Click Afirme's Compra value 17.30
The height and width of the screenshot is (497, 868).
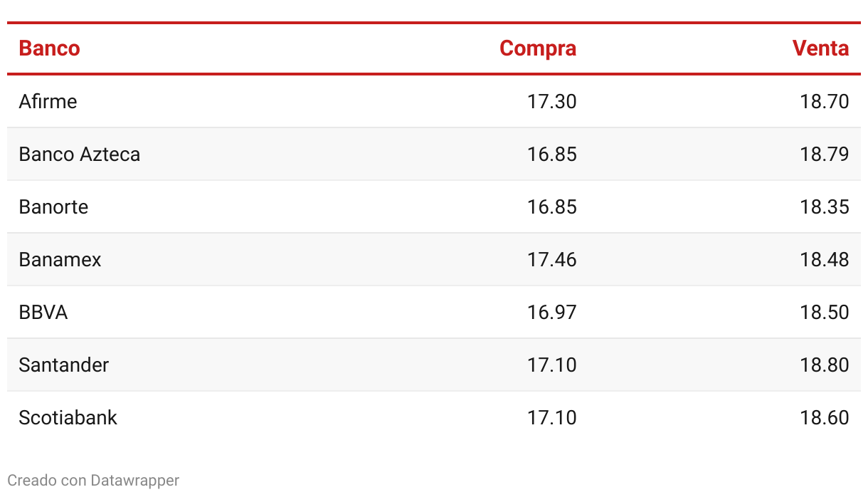(x=552, y=101)
